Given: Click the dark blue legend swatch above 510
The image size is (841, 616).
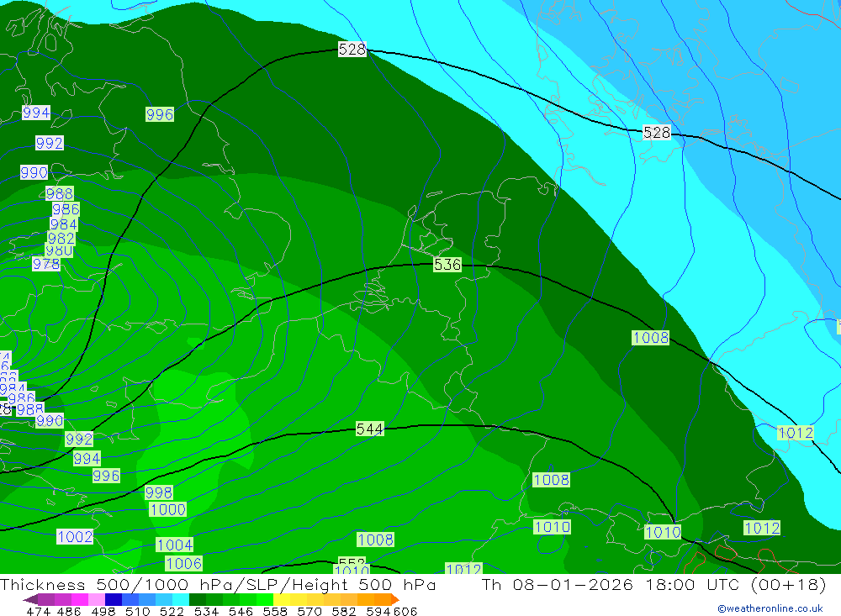Looking at the screenshot, I should point(114,599).
